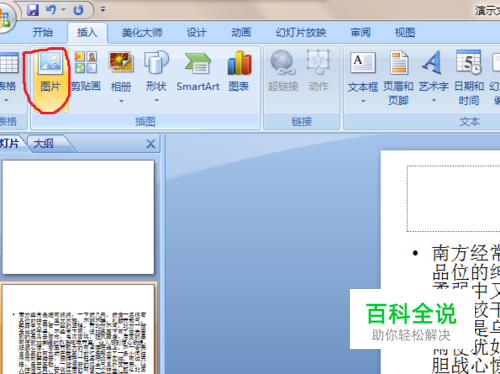Image resolution: width=500 pixels, height=374 pixels.
Task: Click the 超链接 hyperlink button
Action: [x=283, y=71]
